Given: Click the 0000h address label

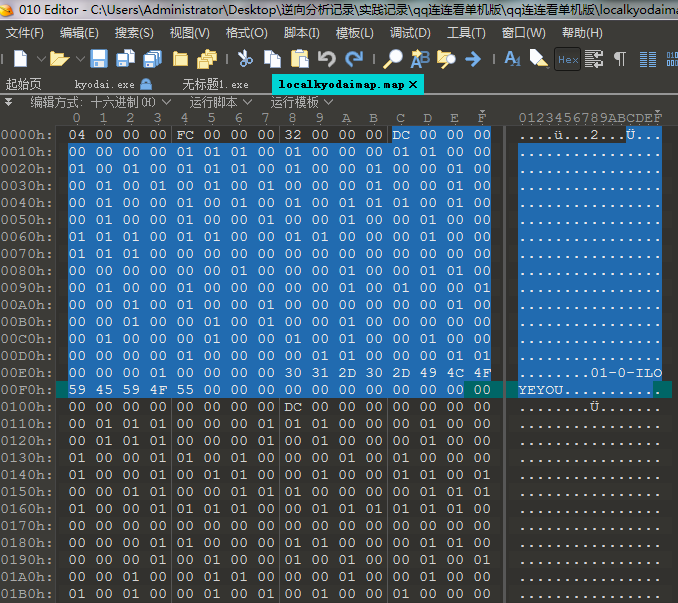Looking at the screenshot, I should click(26, 135).
